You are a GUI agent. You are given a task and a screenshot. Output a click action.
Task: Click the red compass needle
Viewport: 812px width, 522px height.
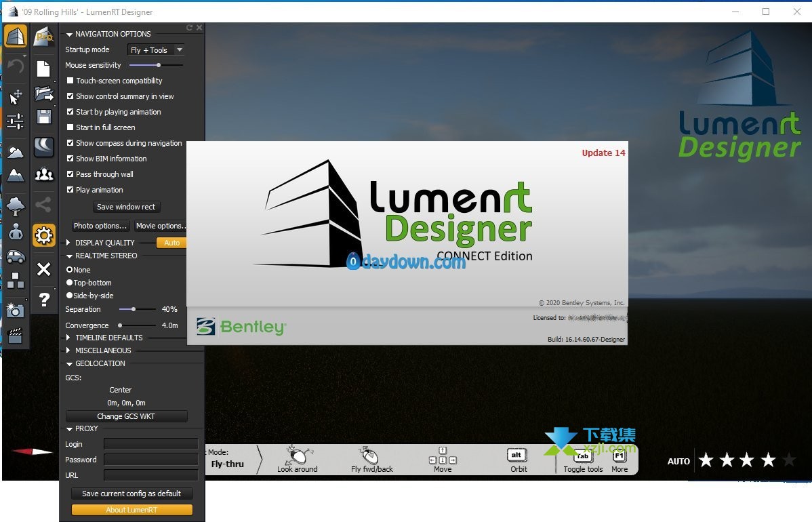(32, 451)
